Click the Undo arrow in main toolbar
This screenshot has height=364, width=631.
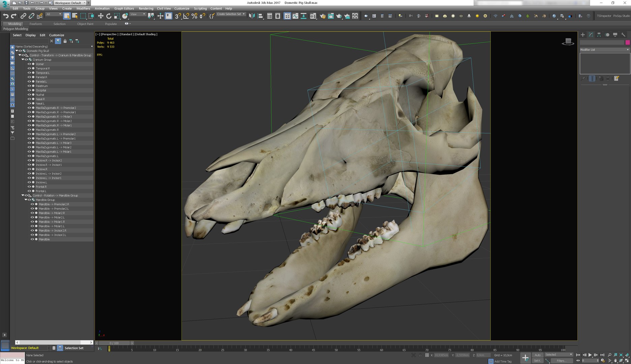(x=6, y=16)
